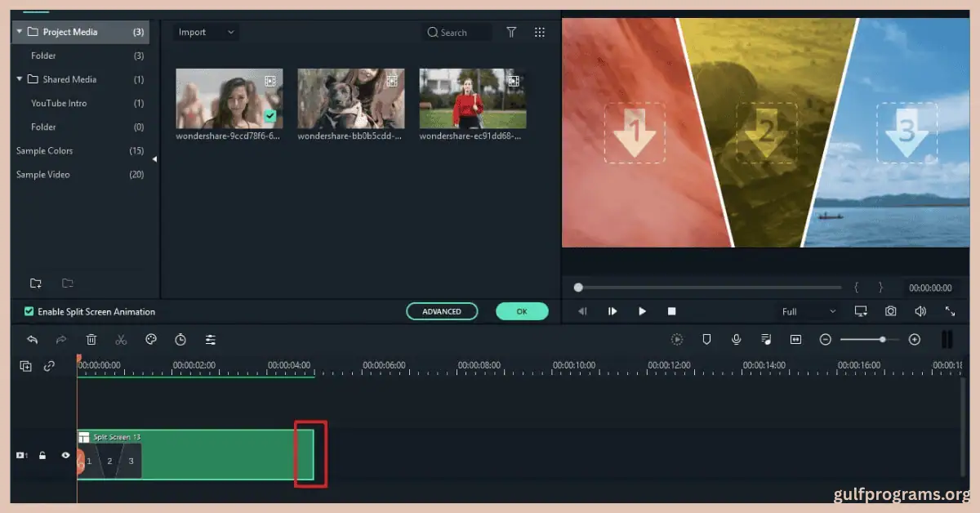The height and width of the screenshot is (513, 980).
Task: Hide the video track using the eye toggle
Action: [65, 455]
